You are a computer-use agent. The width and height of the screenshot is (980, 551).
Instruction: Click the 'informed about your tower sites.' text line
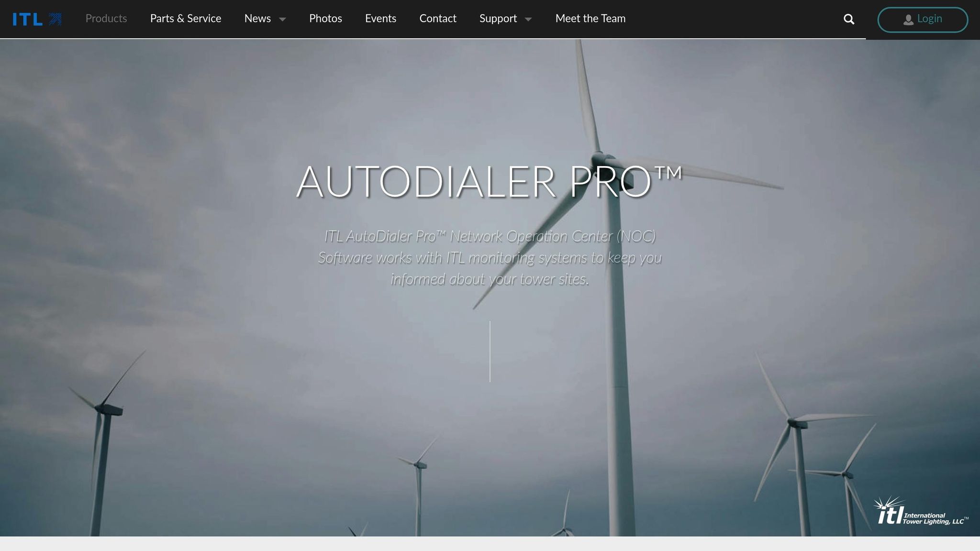[x=490, y=279]
